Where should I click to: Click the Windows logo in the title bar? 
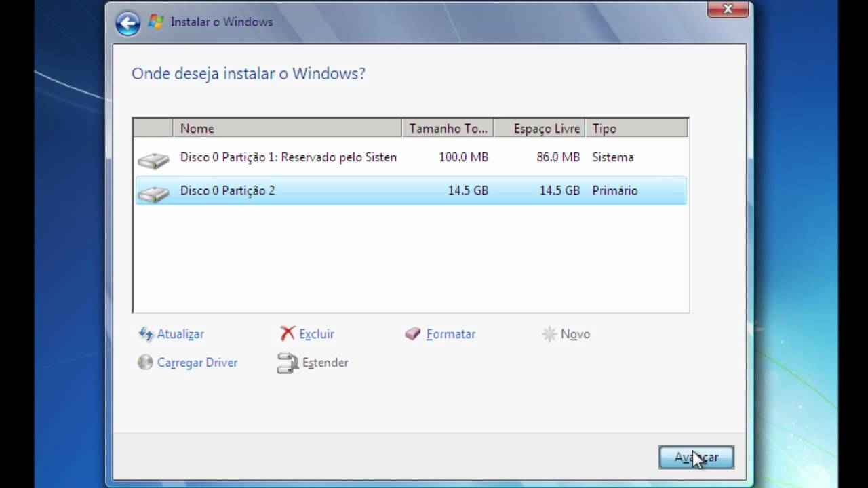pyautogui.click(x=156, y=22)
